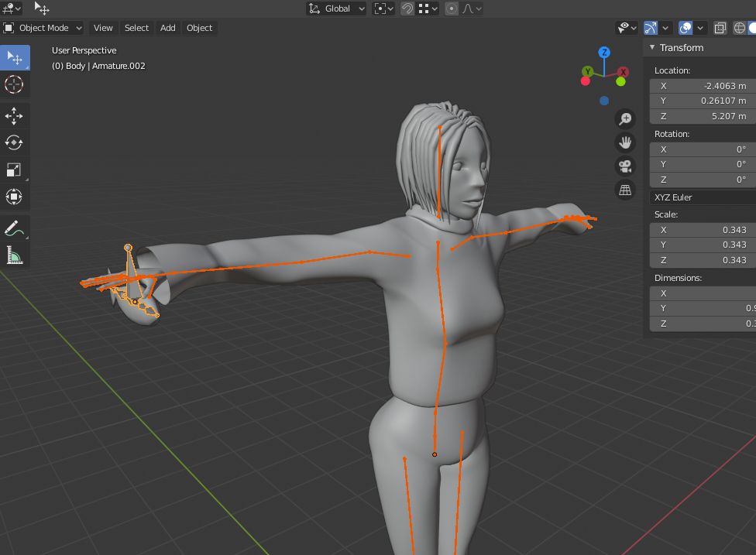The height and width of the screenshot is (555, 756).
Task: Open the Add menu
Action: 167,28
